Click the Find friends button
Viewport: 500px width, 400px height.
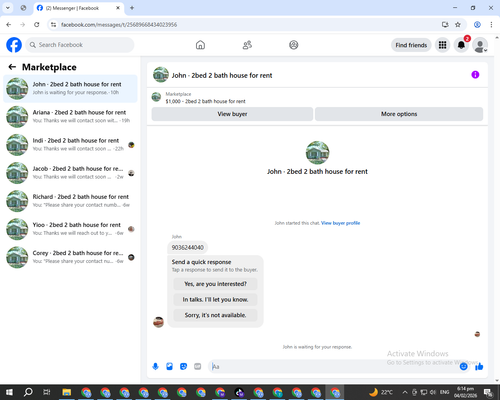411,45
